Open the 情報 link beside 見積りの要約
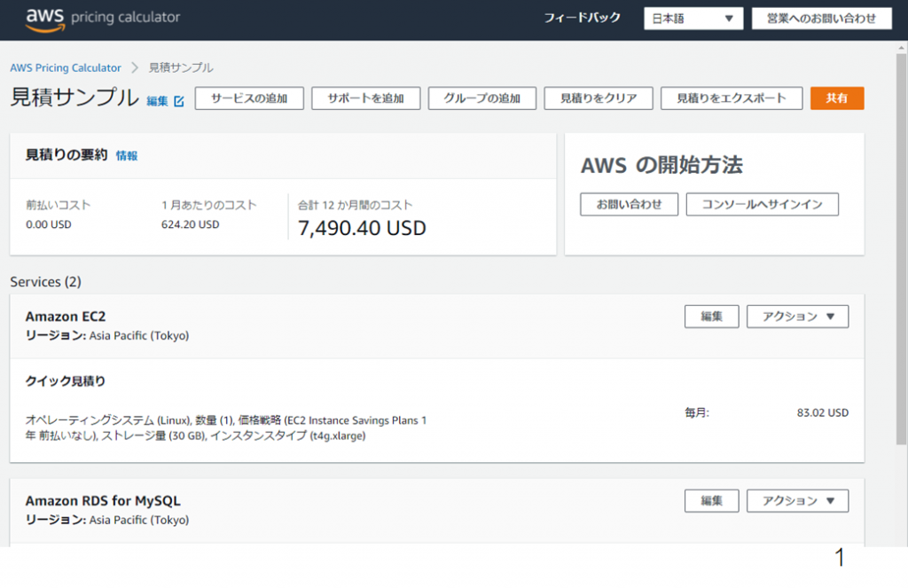Viewport: 908px width, 588px height. (127, 156)
